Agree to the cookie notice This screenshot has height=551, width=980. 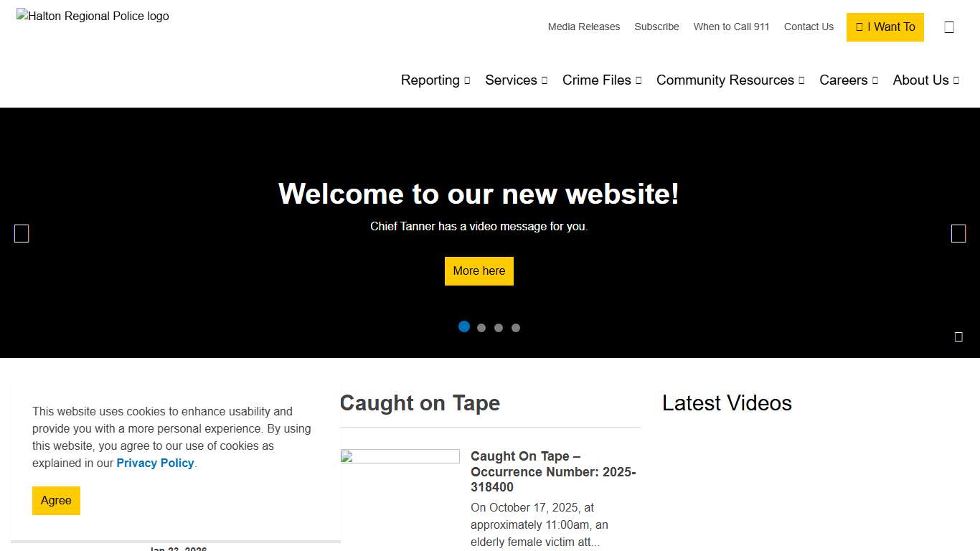click(56, 501)
